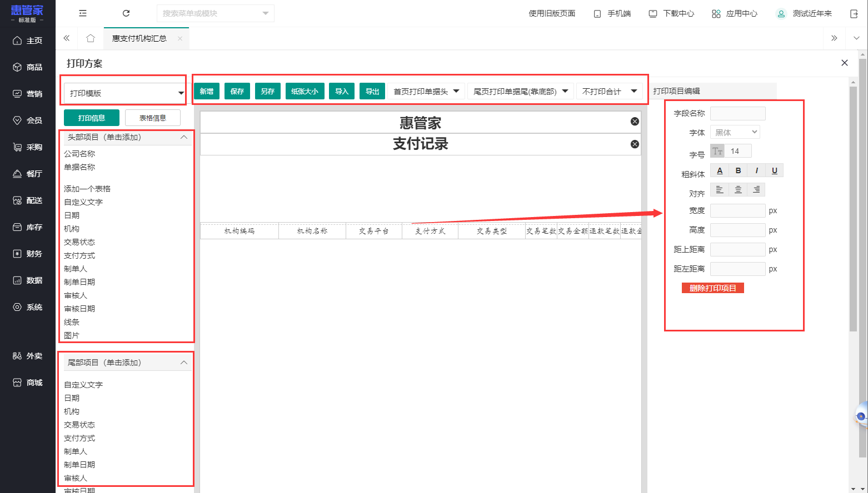
Task: Open 字体 font dropdown showing 黑体
Action: (735, 132)
